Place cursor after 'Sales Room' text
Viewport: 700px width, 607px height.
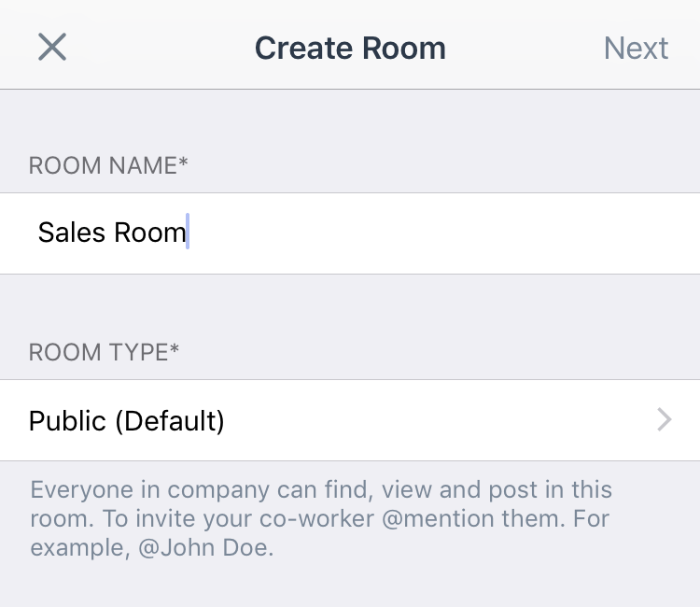(188, 233)
